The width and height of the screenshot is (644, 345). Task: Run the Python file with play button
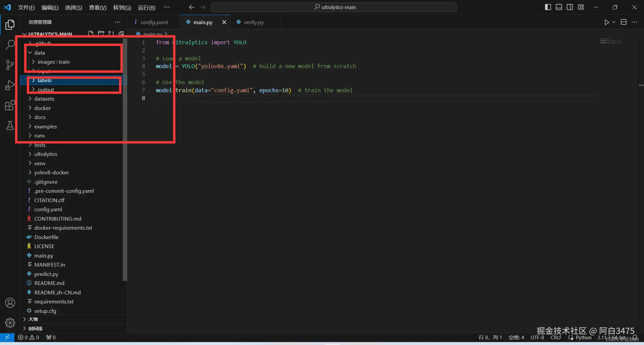click(607, 22)
